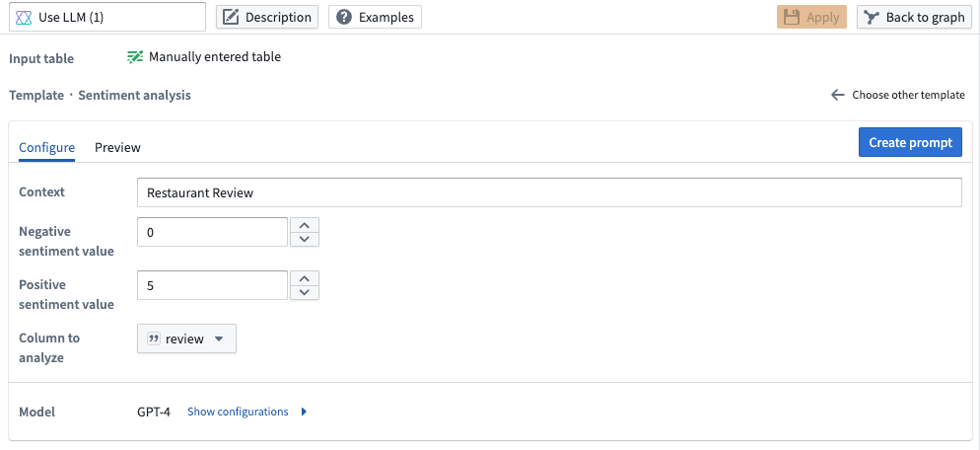Click the Description pencil icon
This screenshot has height=450, width=980.
pyautogui.click(x=232, y=18)
